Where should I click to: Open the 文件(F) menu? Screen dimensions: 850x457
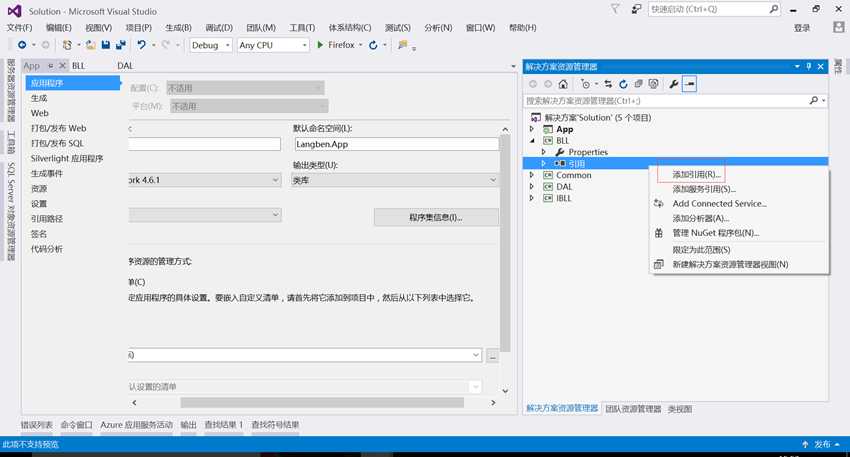pos(20,27)
